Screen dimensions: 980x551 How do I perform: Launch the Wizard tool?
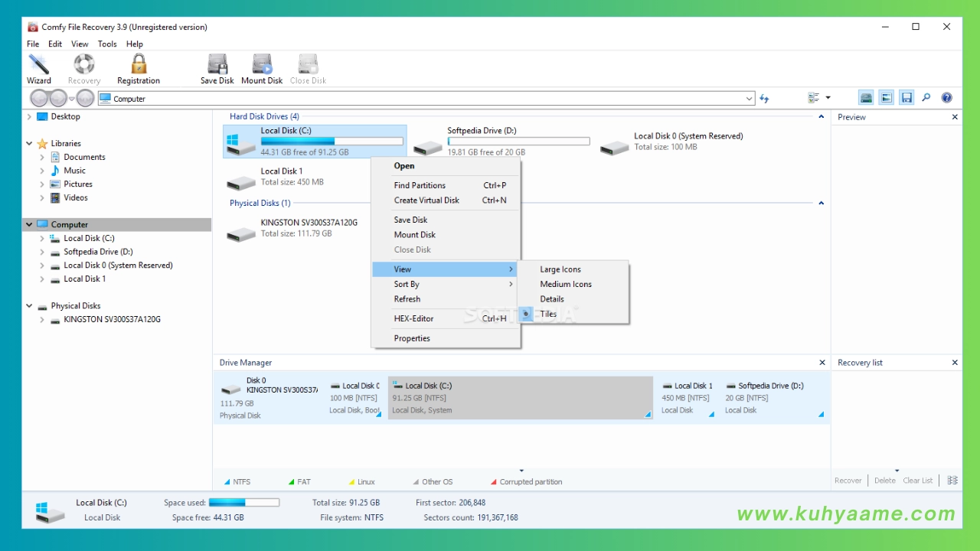[38, 69]
